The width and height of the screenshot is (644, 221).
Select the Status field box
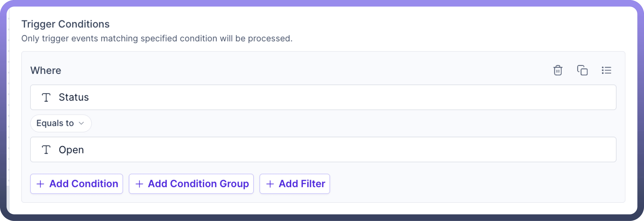[323, 97]
